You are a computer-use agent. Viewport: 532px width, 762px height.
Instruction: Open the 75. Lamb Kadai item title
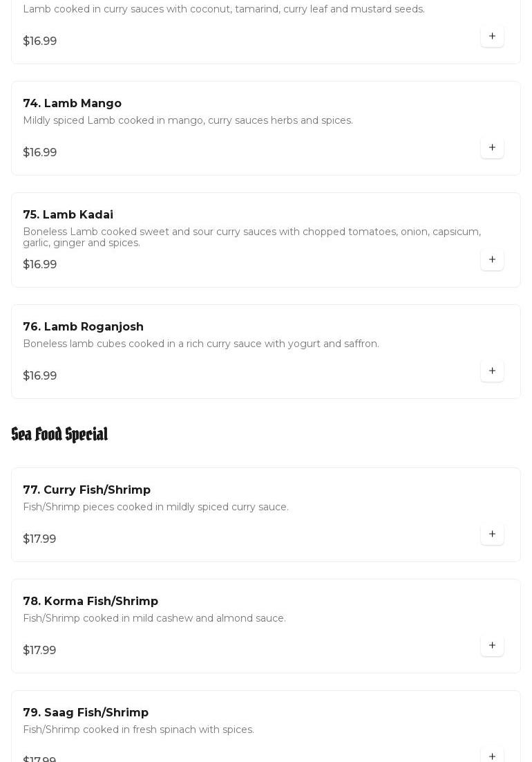point(68,215)
